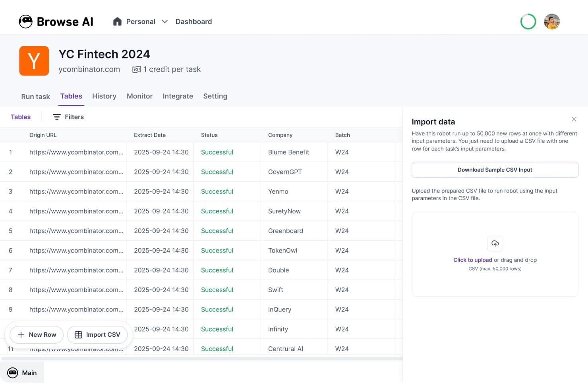588x392 pixels.
Task: Click the green circular progress indicator
Action: 528,21
